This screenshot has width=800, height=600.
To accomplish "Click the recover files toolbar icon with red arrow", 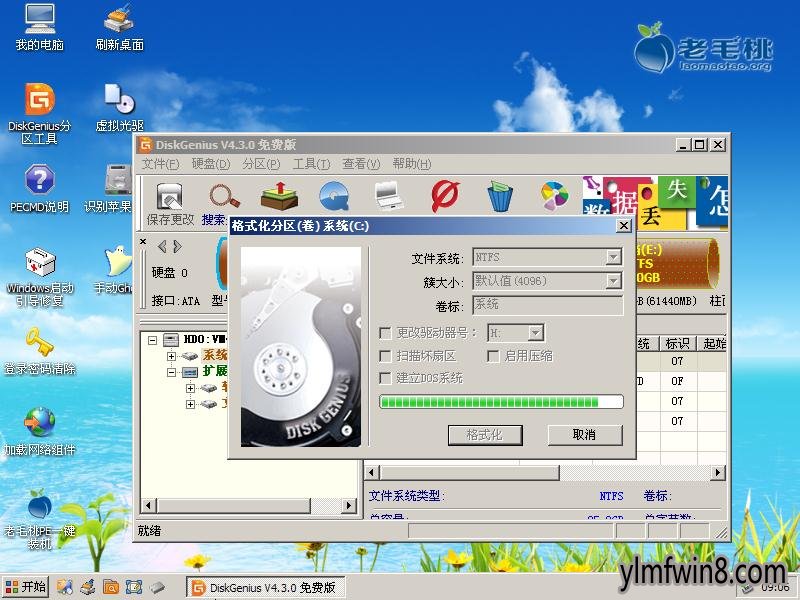I will [x=279, y=196].
